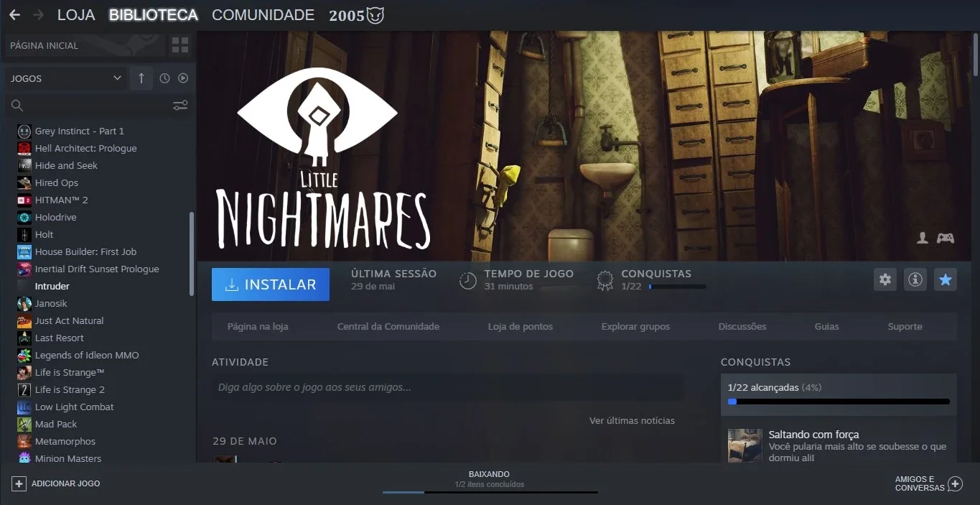The width and height of the screenshot is (980, 505).
Task: Open the COMUNIDADE menu
Action: [x=263, y=15]
